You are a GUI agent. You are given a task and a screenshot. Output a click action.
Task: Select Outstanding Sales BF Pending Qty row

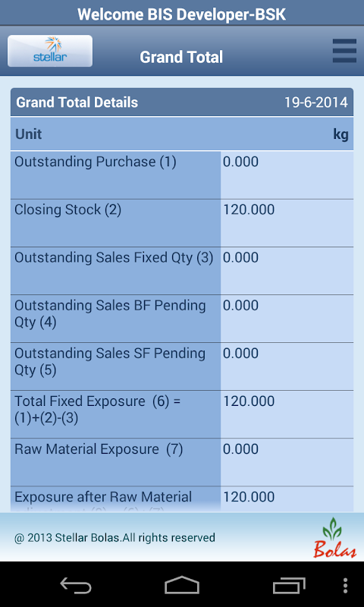tap(182, 319)
